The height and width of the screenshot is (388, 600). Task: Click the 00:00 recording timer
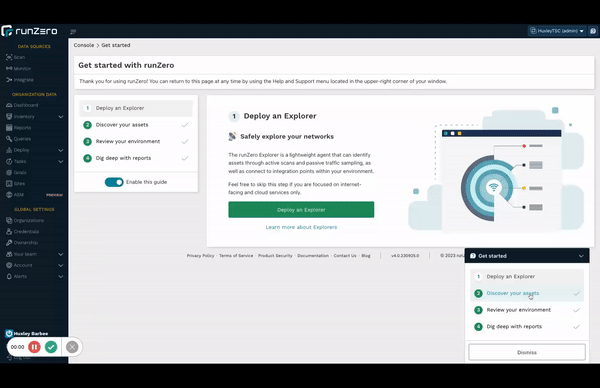[17, 347]
